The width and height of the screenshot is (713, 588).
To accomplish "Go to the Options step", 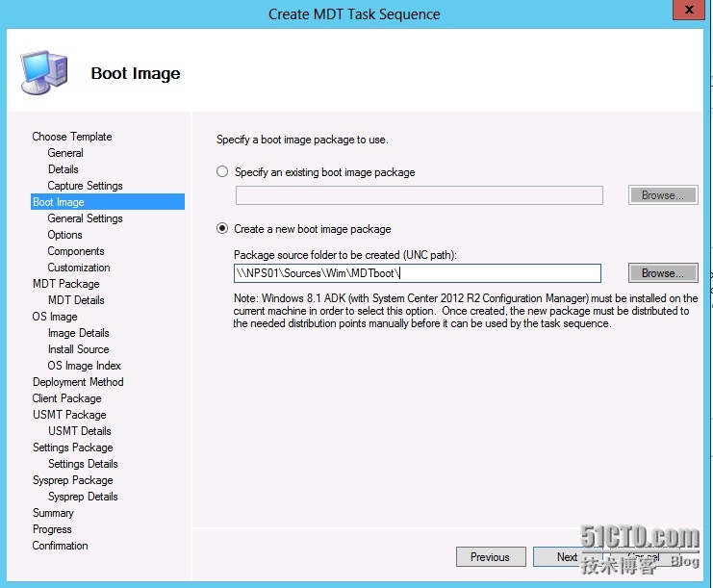I will point(65,235).
